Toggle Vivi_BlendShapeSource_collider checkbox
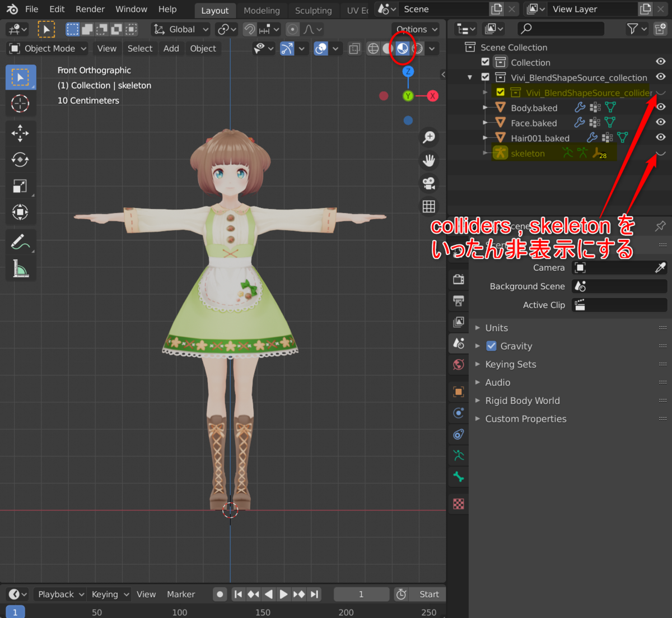The height and width of the screenshot is (618, 672). [501, 92]
